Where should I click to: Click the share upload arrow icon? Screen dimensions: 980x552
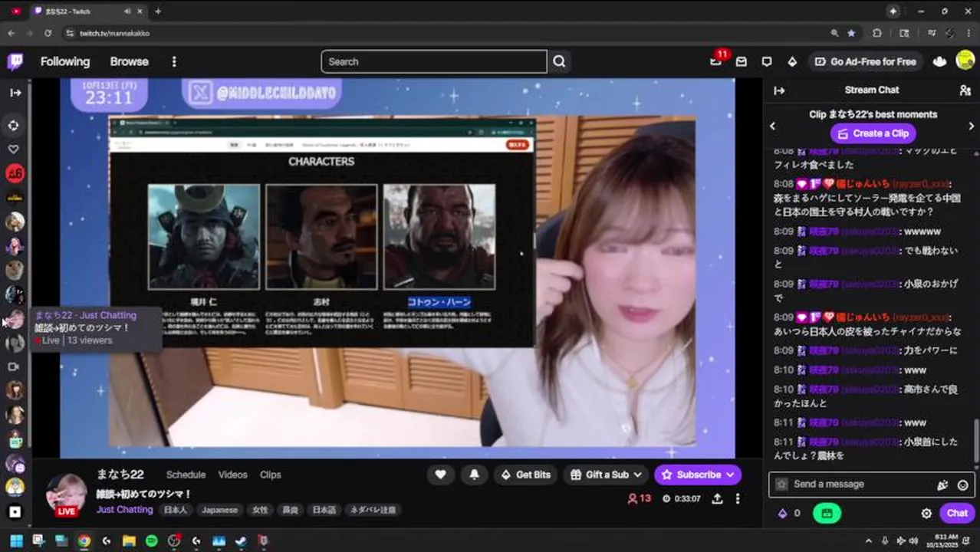tap(717, 498)
